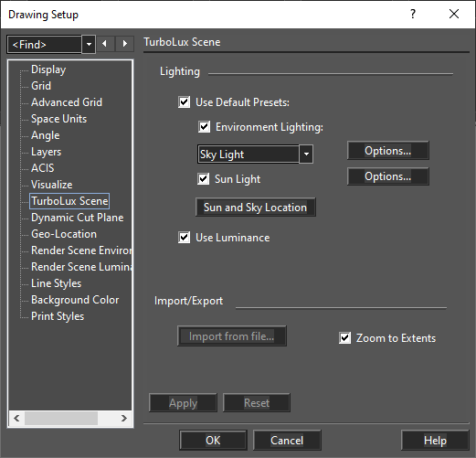Click the Sun and Sky Location button
476x458 pixels.
point(255,208)
